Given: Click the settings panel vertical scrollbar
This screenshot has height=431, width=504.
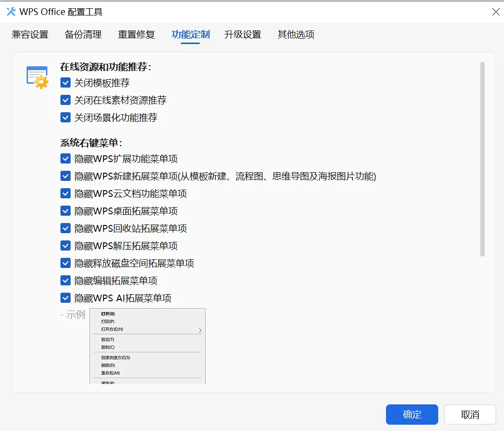Looking at the screenshot, I should (x=482, y=159).
